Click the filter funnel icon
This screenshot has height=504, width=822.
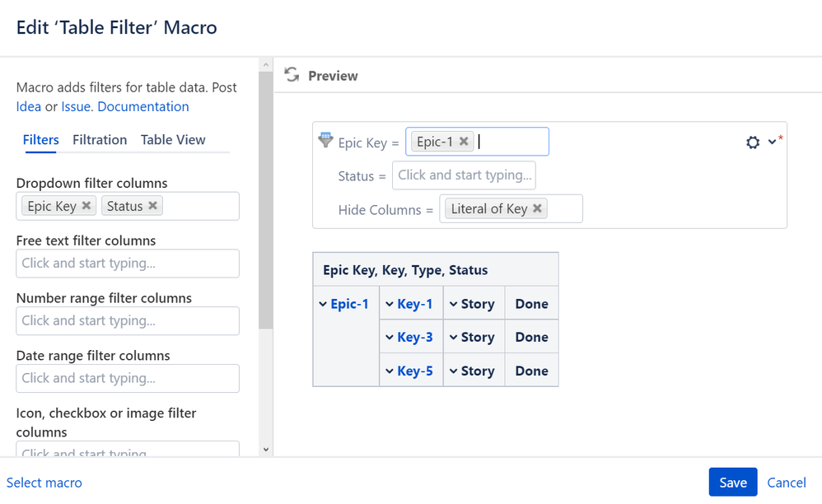point(325,140)
